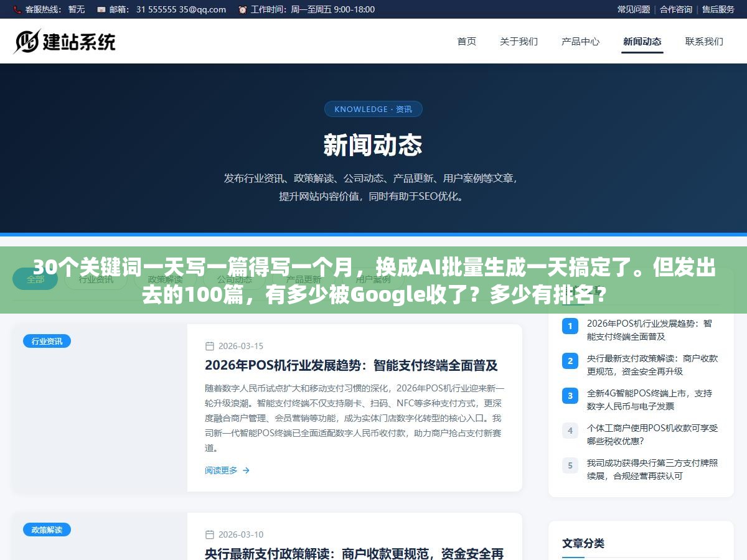Viewport: 747px width, 560px height.
Task: Go to 关于我们 in the navigation
Action: [x=519, y=41]
